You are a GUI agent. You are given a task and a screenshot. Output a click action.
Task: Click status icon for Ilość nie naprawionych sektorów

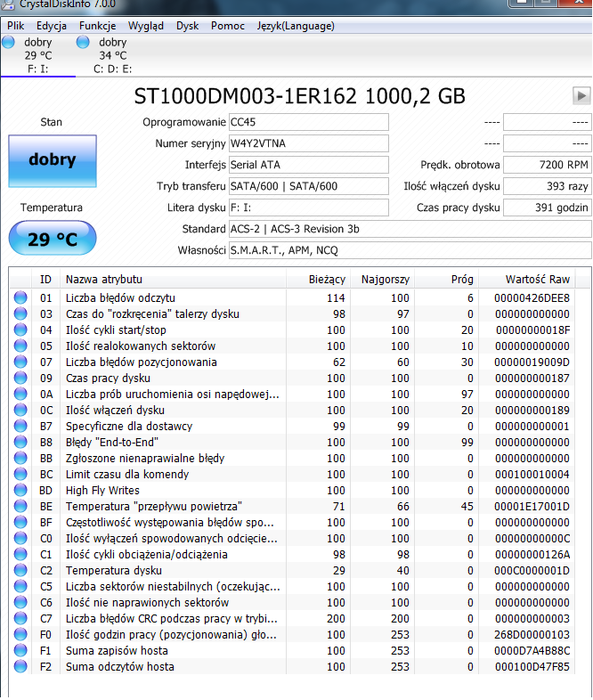tap(20, 603)
